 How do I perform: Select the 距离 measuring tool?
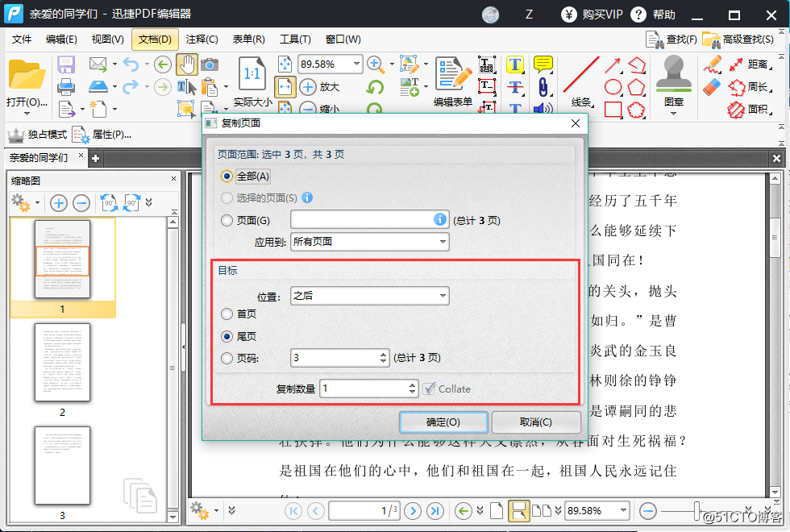click(750, 64)
